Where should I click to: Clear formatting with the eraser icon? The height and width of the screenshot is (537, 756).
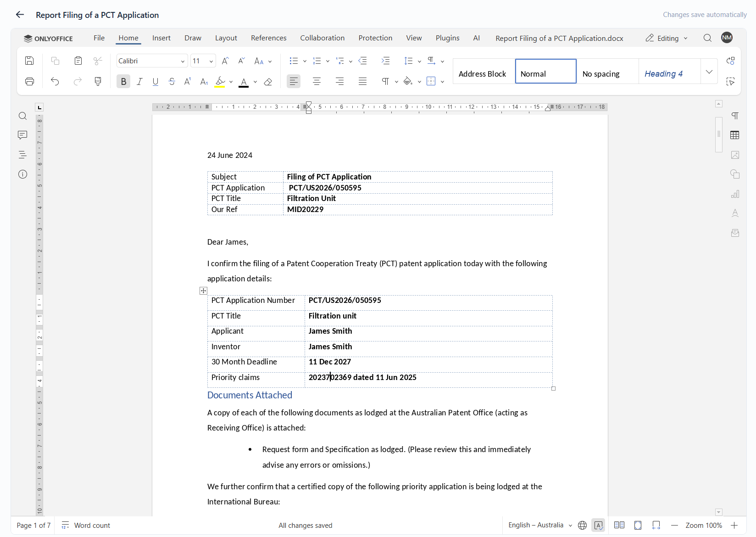[268, 81]
